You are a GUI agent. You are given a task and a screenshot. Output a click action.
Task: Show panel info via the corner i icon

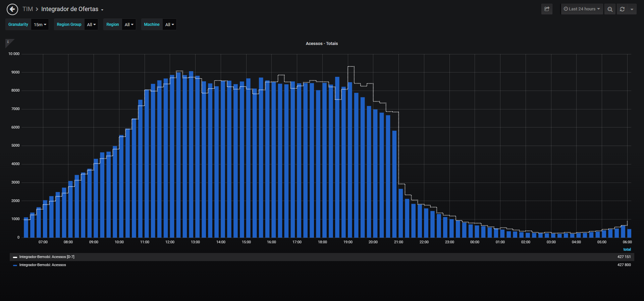click(8, 42)
